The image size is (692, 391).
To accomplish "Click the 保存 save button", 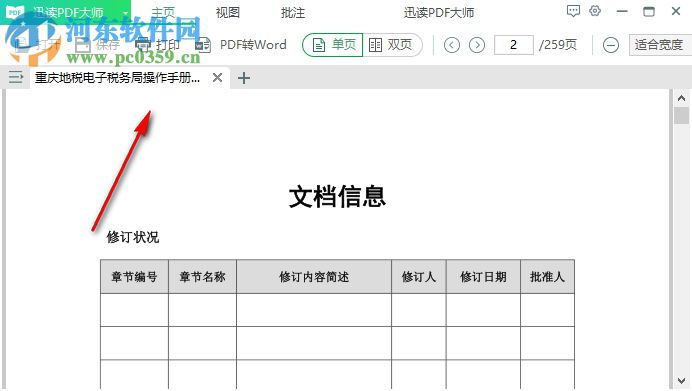I will pos(98,45).
